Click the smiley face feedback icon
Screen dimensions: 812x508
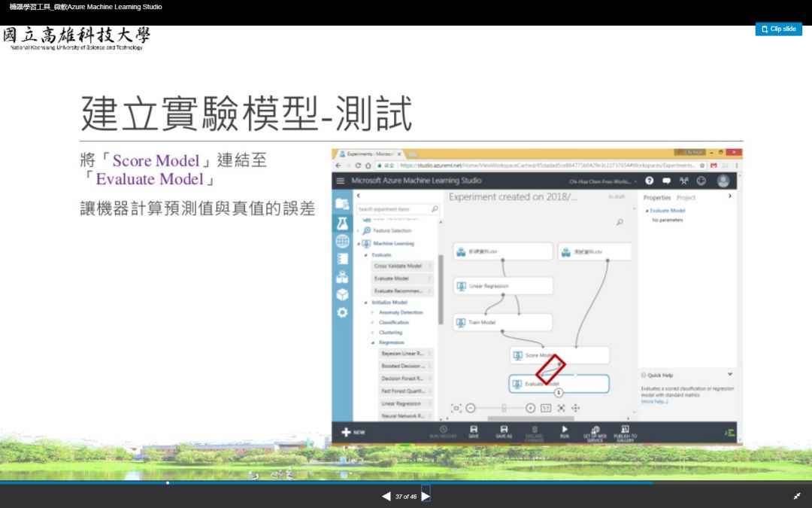click(x=701, y=181)
